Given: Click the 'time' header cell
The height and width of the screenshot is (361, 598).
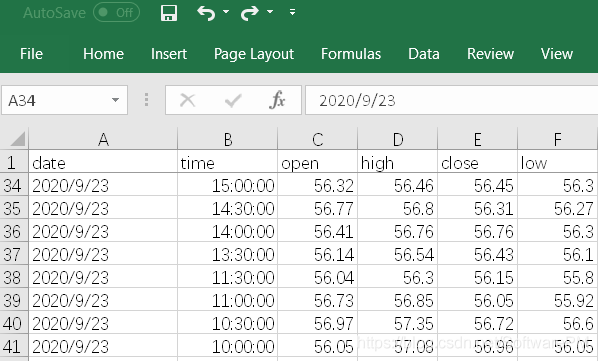Looking at the screenshot, I should (228, 162).
